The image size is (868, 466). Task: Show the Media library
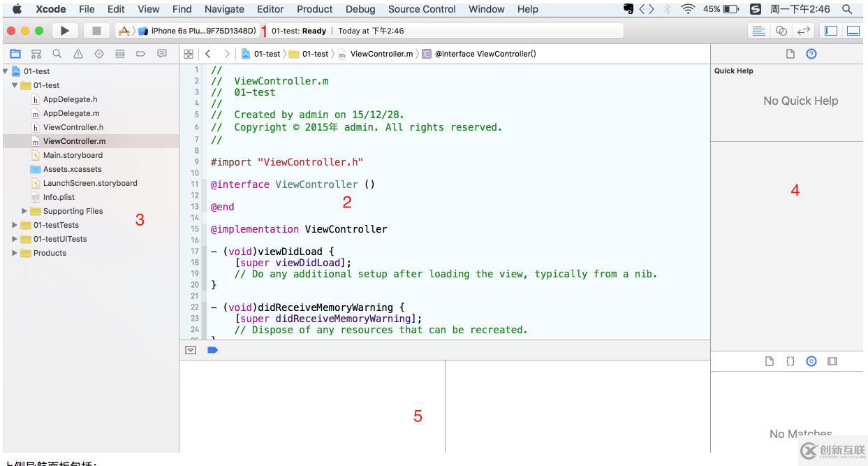pos(832,361)
